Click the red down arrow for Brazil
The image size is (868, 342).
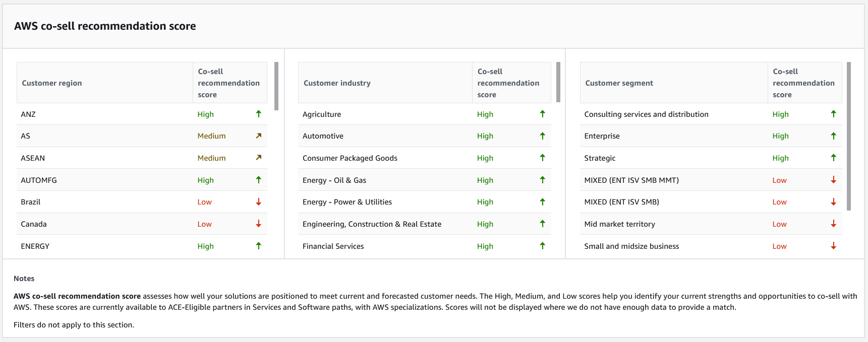258,202
